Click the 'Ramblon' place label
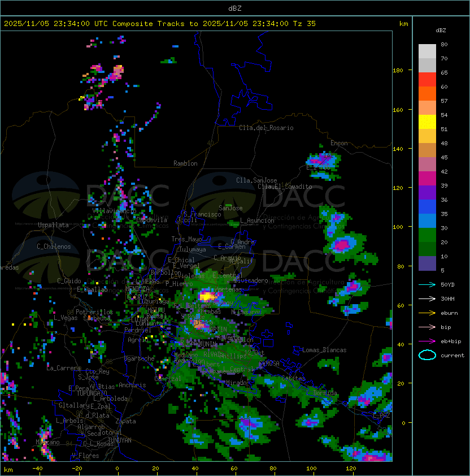 pyautogui.click(x=185, y=163)
